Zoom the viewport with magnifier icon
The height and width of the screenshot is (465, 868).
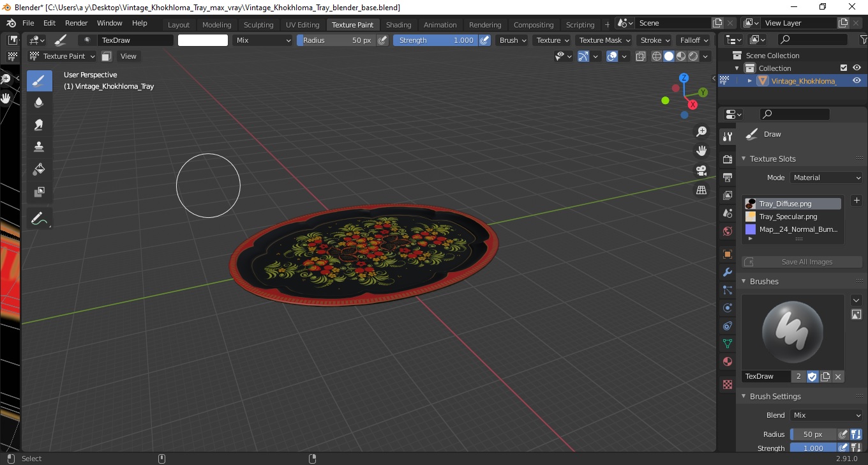[x=701, y=132]
